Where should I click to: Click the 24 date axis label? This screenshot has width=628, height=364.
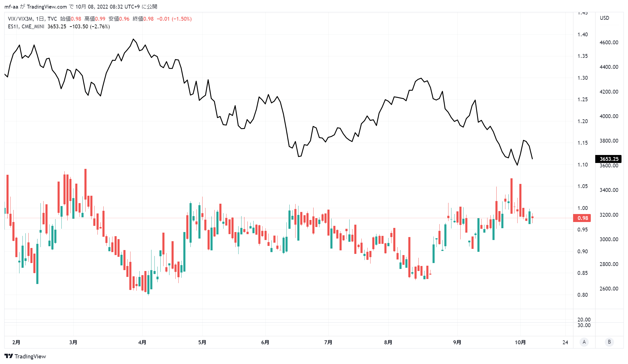(x=565, y=342)
